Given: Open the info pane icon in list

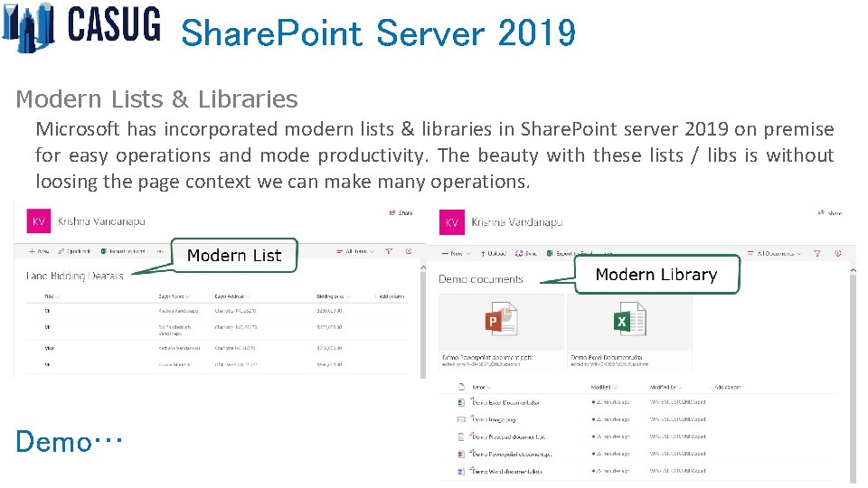Looking at the screenshot, I should pyautogui.click(x=409, y=251).
